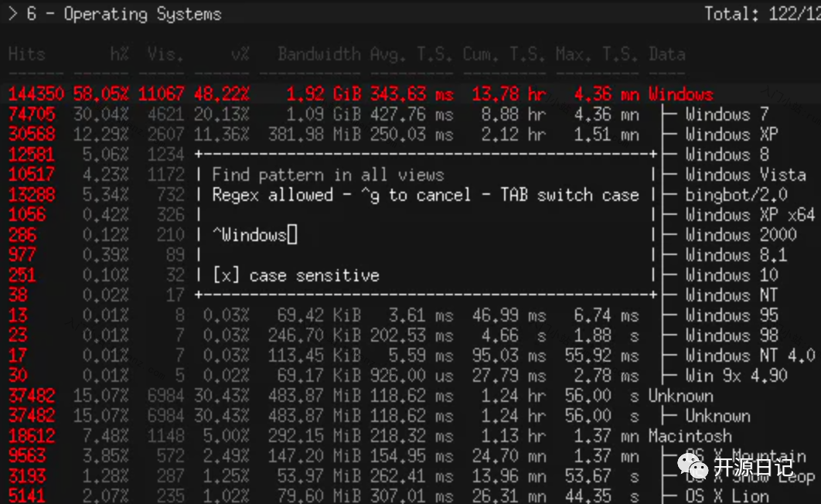
Task: Toggle the case sensitive checkbox
Action: (x=226, y=274)
